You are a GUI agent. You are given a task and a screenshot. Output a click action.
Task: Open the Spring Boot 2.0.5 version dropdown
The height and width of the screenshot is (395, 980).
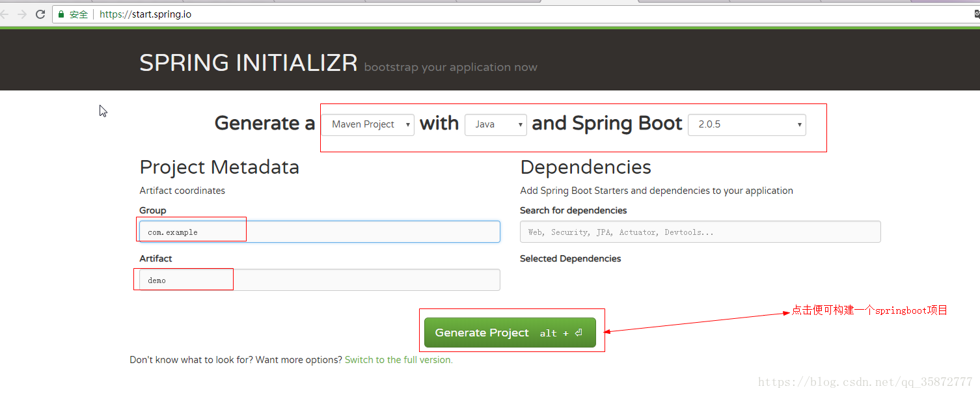click(747, 124)
